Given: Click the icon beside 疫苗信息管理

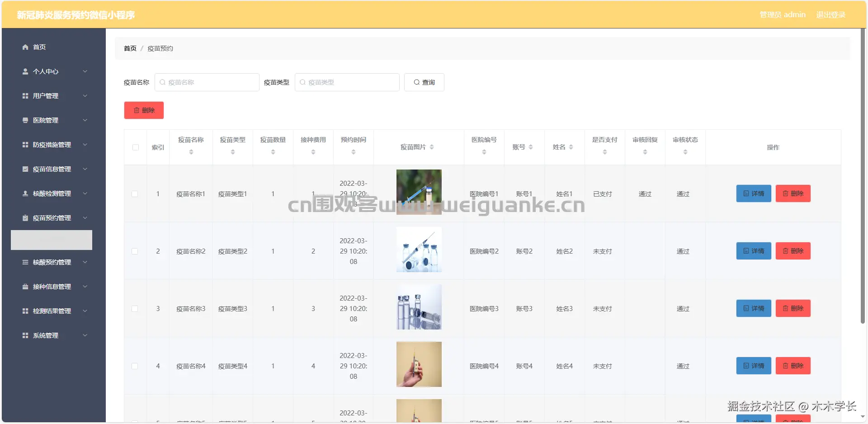Looking at the screenshot, I should pyautogui.click(x=25, y=169).
